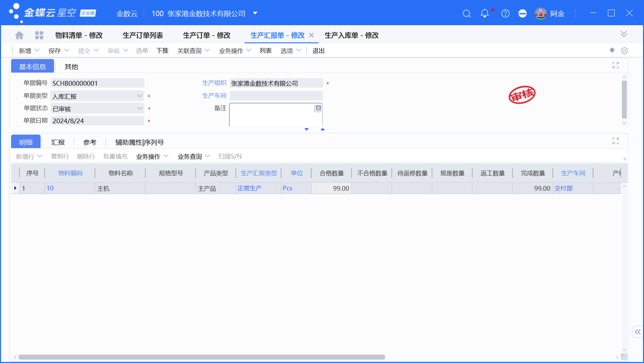Image resolution: width=644 pixels, height=363 pixels.
Task: Click the 列表 button
Action: (265, 51)
